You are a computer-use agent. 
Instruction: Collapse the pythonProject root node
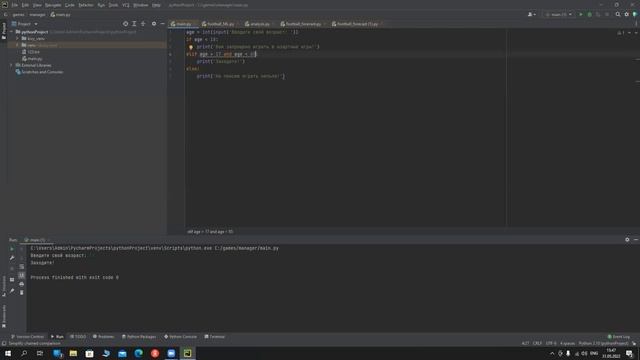tap(11, 32)
